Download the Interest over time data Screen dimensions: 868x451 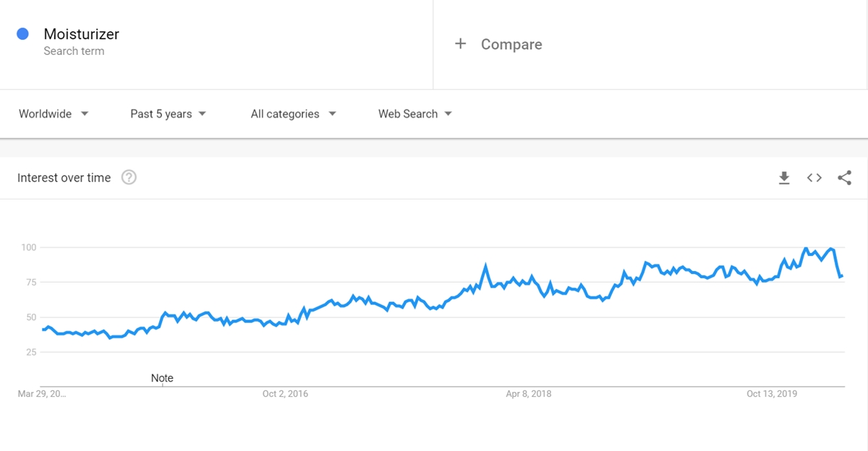784,178
